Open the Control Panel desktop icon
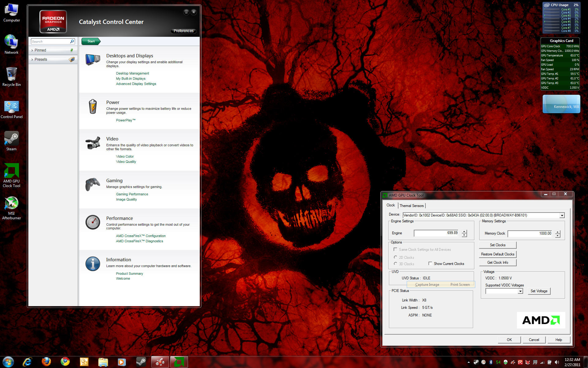This screenshot has height=368, width=588. tap(12, 109)
